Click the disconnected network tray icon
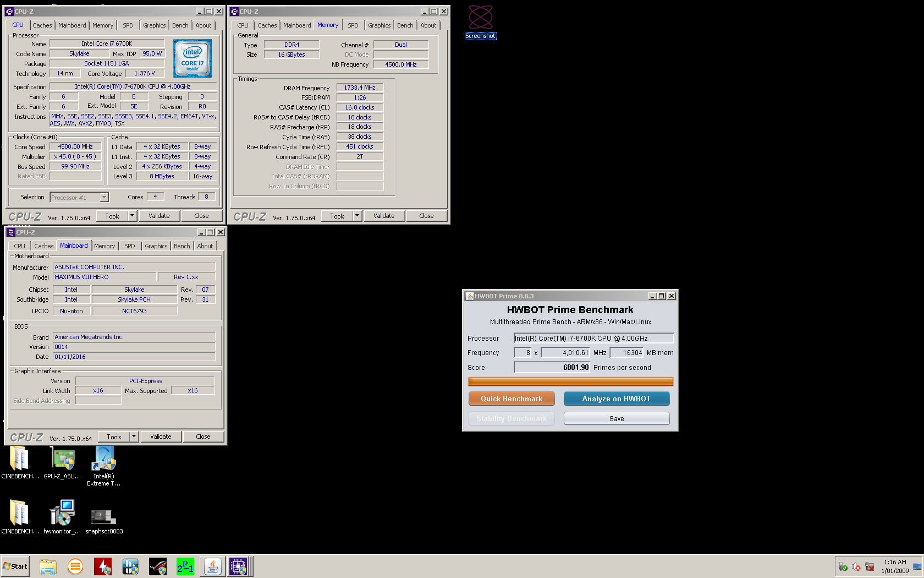This screenshot has width=924, height=578. (870, 567)
